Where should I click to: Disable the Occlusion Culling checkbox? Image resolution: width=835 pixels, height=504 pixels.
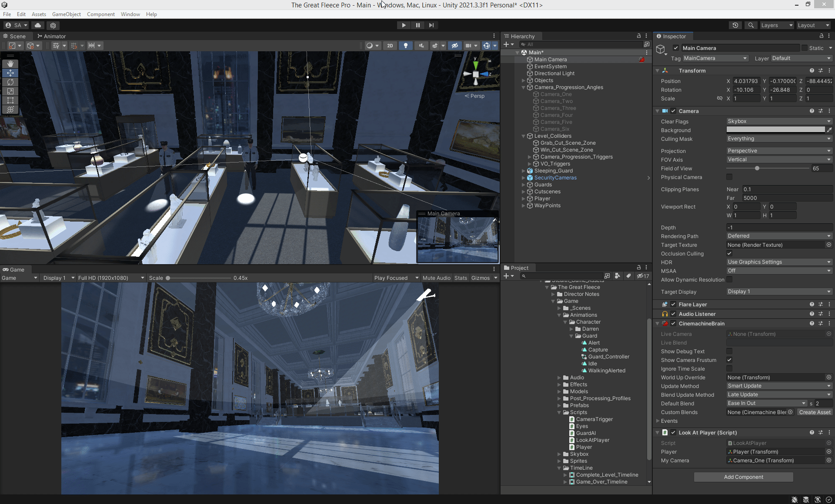click(x=729, y=254)
